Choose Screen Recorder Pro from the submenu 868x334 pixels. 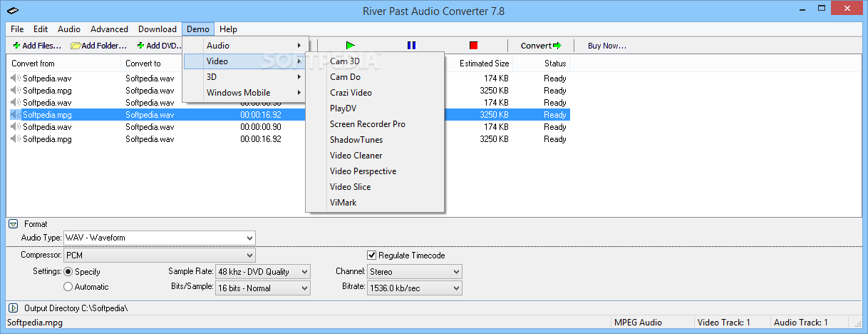tap(375, 124)
